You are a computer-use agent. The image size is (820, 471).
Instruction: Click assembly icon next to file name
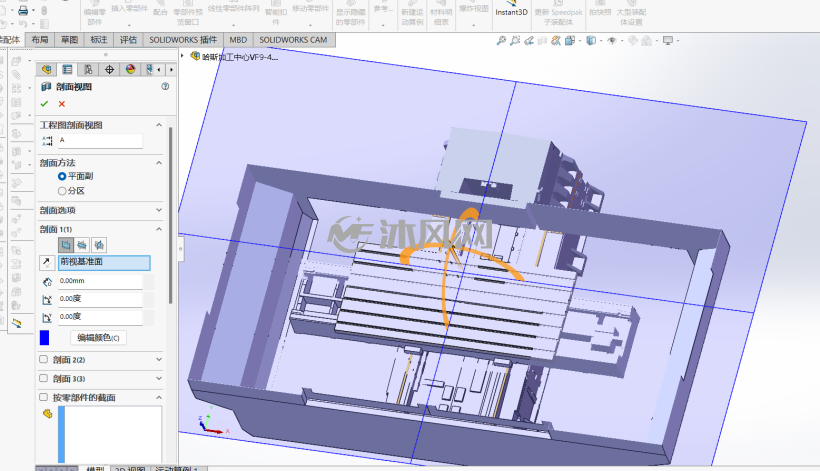(195, 56)
